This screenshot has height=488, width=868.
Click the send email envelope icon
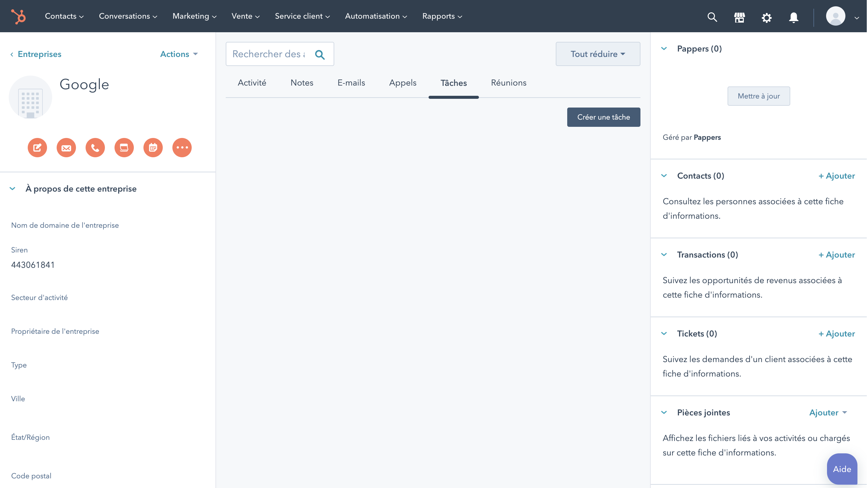point(66,148)
